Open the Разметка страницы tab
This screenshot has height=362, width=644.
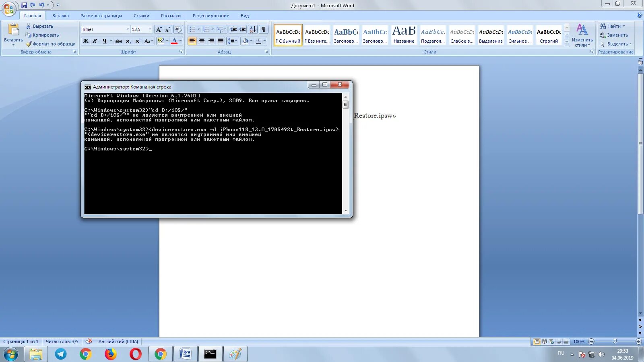pos(101,16)
